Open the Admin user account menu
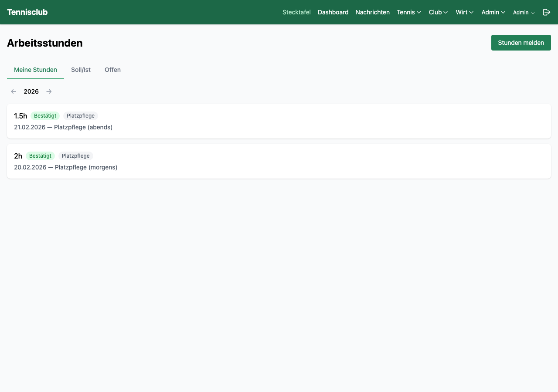 coord(524,13)
